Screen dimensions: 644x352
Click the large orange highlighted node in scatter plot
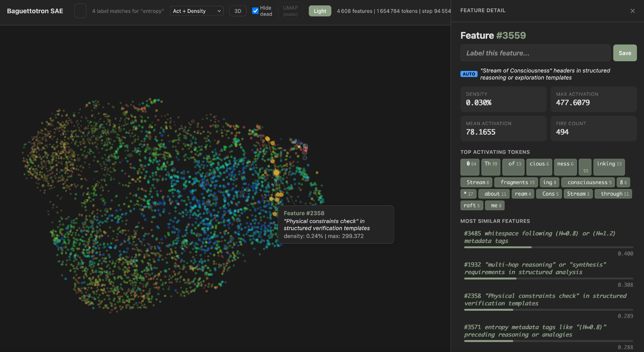pyautogui.click(x=276, y=173)
